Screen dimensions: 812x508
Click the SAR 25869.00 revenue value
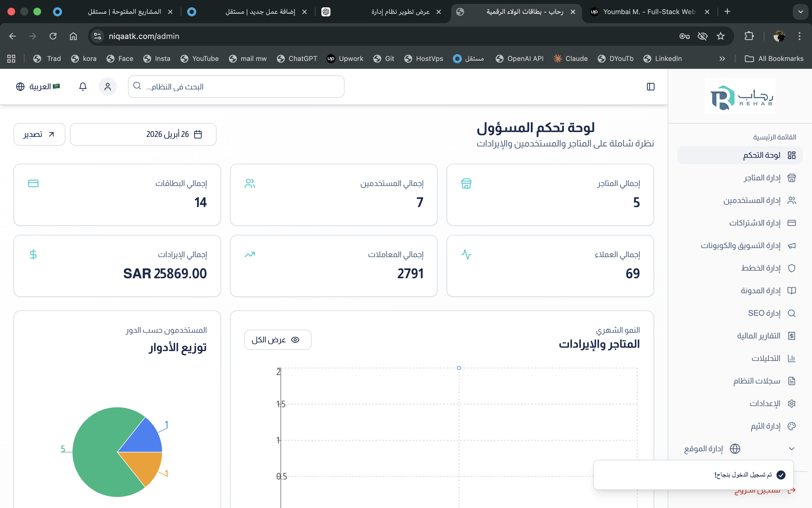165,273
